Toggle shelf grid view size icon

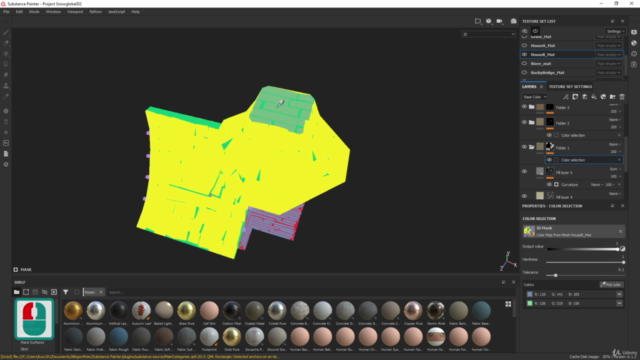tap(508, 304)
